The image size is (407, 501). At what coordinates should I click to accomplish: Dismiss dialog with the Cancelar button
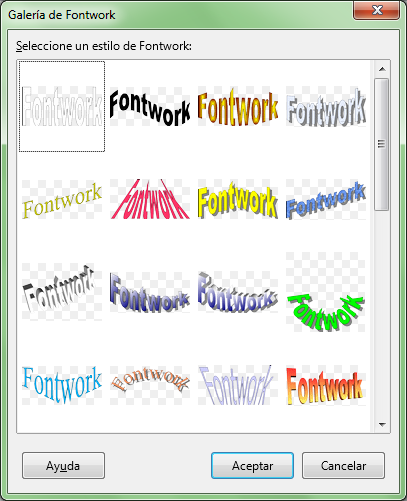(x=343, y=465)
